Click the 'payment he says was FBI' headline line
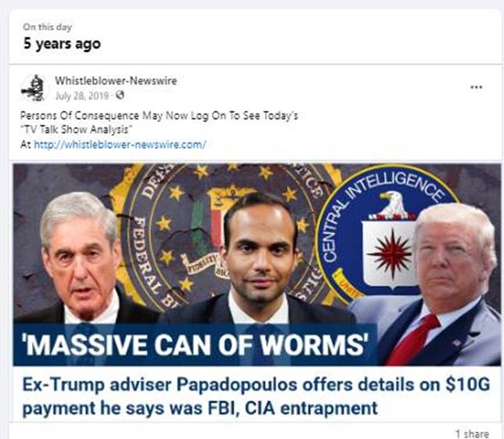Screen dimensions: 504x439 point(200,408)
